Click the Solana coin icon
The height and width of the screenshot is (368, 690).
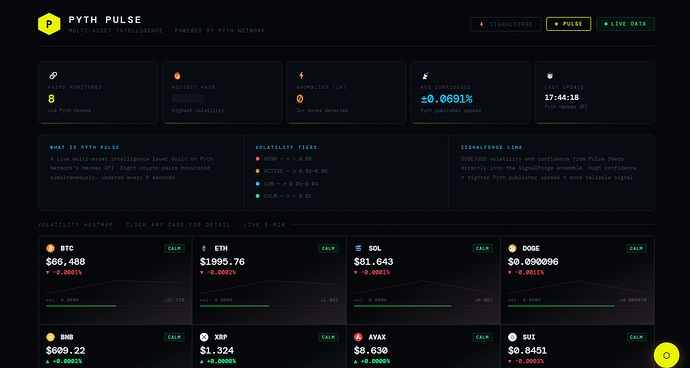point(358,248)
